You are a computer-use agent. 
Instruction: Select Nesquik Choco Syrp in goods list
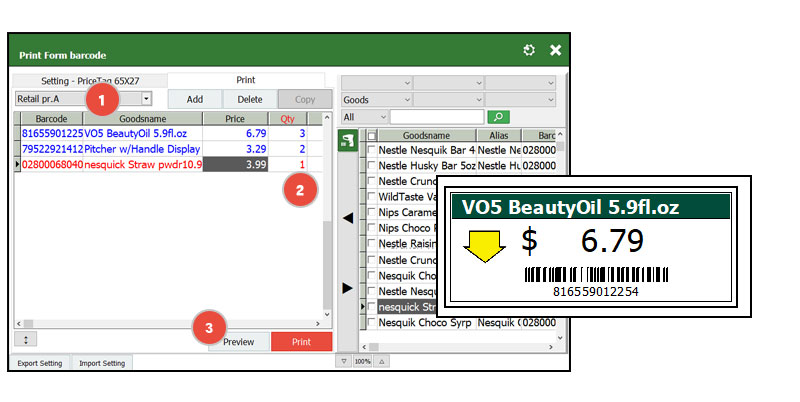pos(425,322)
